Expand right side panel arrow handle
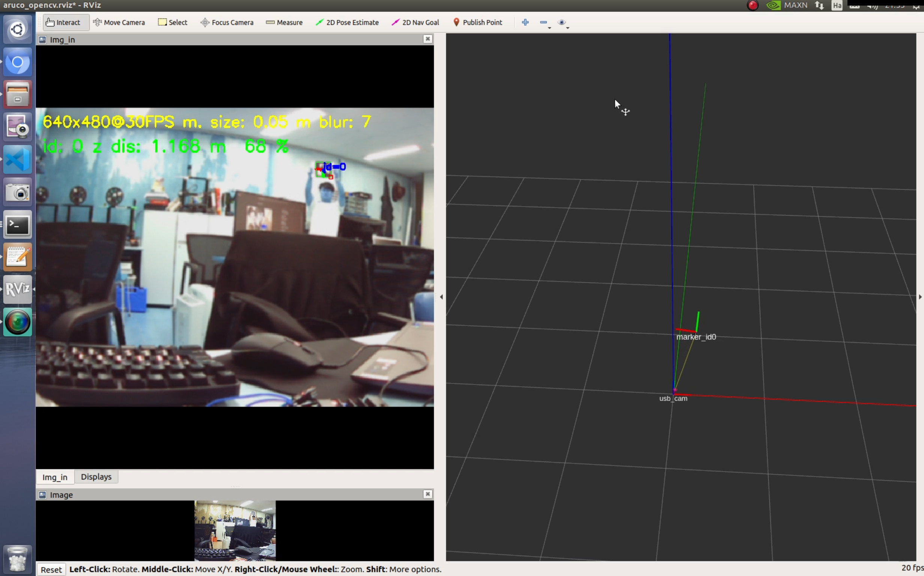 point(920,297)
